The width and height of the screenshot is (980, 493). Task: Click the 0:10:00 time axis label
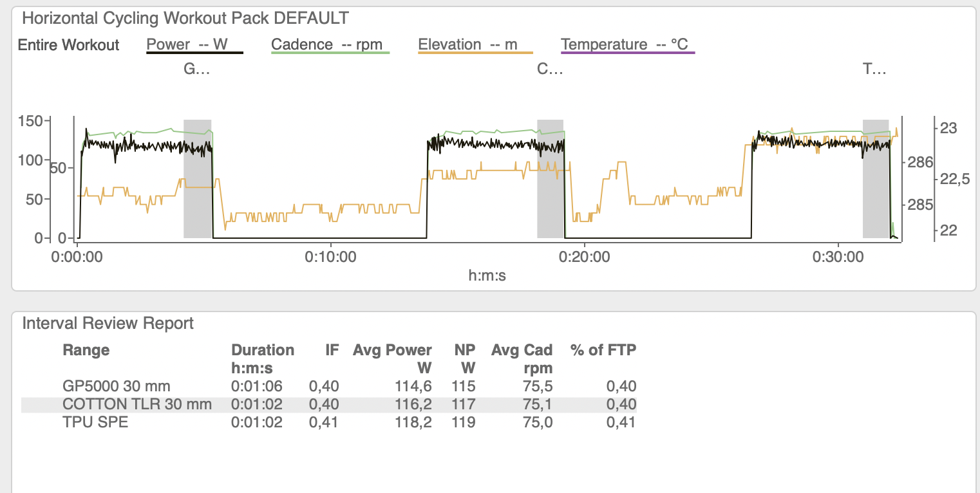point(331,257)
